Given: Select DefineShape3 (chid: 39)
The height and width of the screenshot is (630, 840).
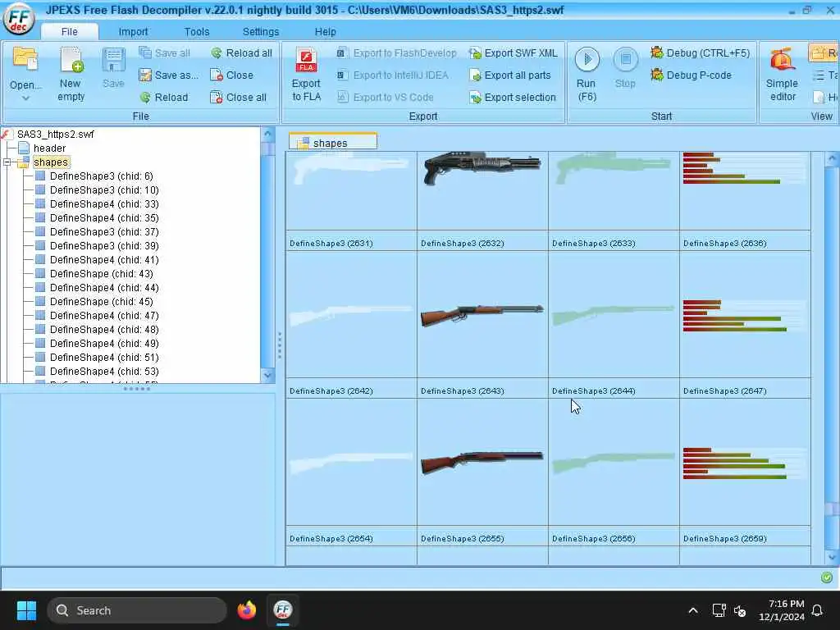Looking at the screenshot, I should tap(104, 245).
